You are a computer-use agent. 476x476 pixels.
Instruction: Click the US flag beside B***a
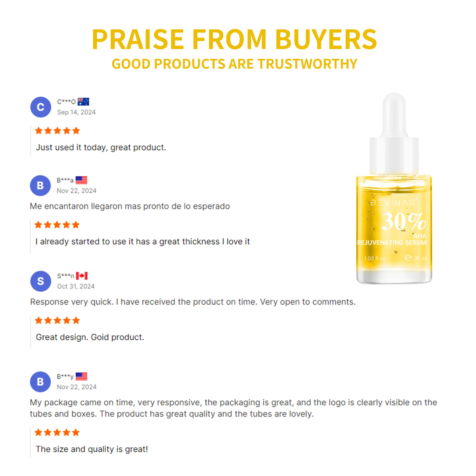[x=81, y=180]
